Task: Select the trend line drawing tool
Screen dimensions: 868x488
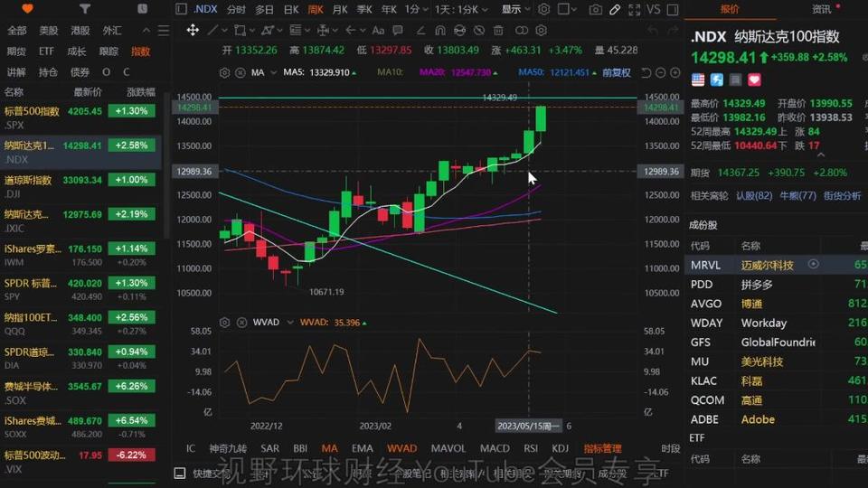Action: tap(212, 31)
